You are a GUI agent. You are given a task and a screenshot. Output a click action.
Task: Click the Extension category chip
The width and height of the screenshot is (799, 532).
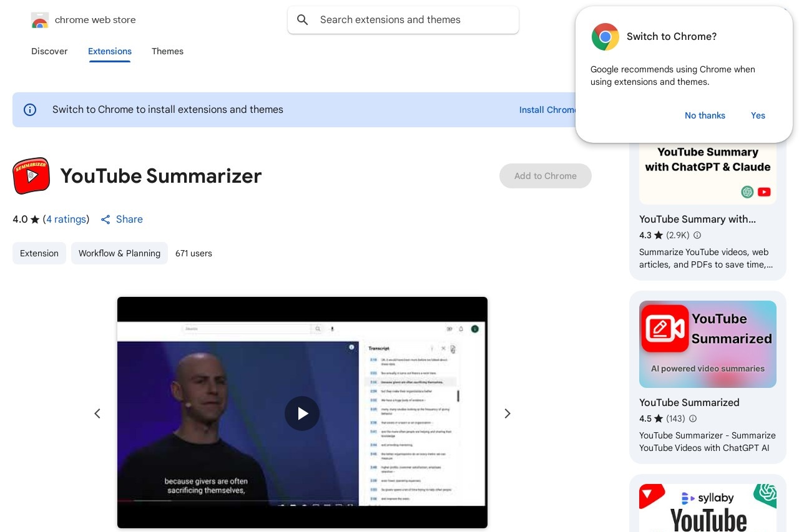(39, 253)
